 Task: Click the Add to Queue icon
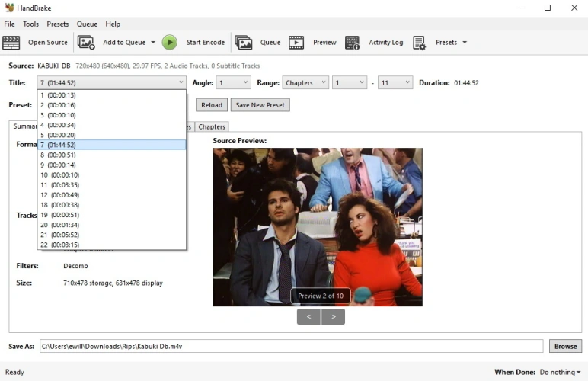[x=86, y=43]
